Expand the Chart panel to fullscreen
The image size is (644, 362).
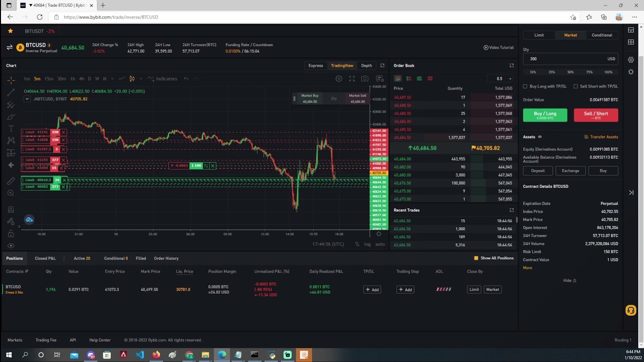pyautogui.click(x=382, y=65)
